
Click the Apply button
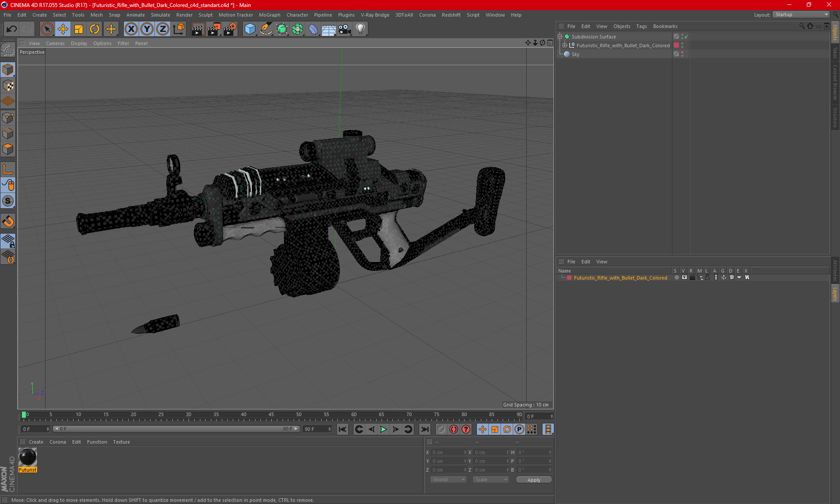(534, 480)
